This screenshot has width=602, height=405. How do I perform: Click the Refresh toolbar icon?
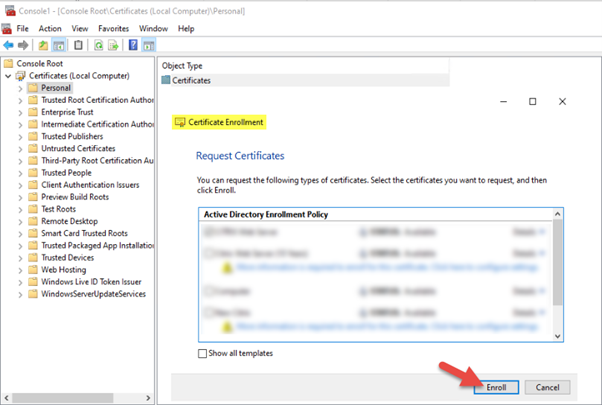click(x=99, y=45)
